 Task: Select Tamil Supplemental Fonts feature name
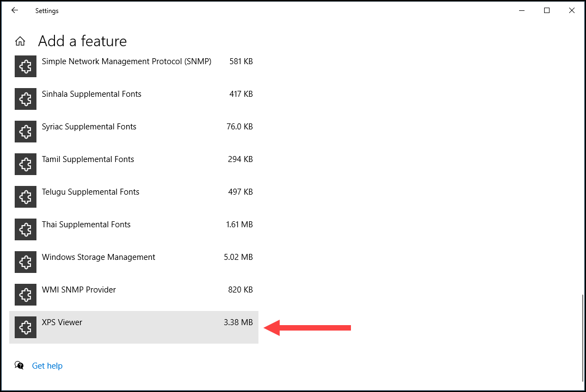click(88, 159)
